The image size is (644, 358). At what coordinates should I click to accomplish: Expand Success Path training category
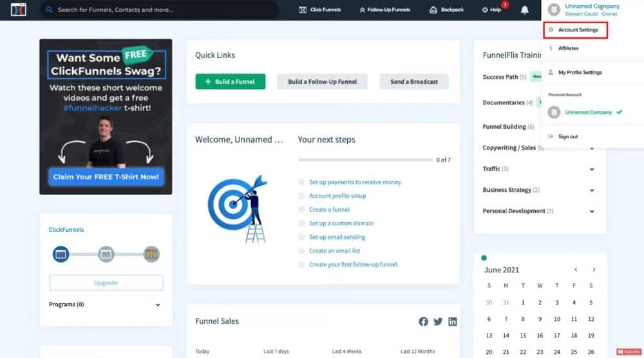click(504, 77)
